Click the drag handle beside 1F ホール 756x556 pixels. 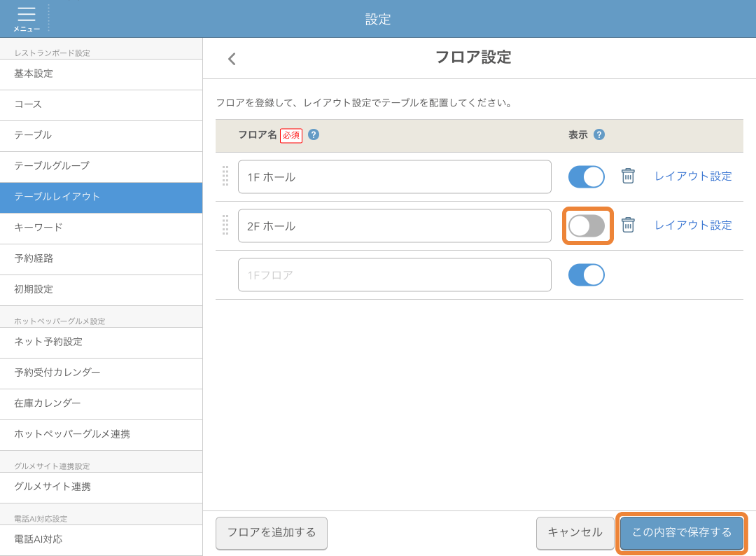[225, 176]
